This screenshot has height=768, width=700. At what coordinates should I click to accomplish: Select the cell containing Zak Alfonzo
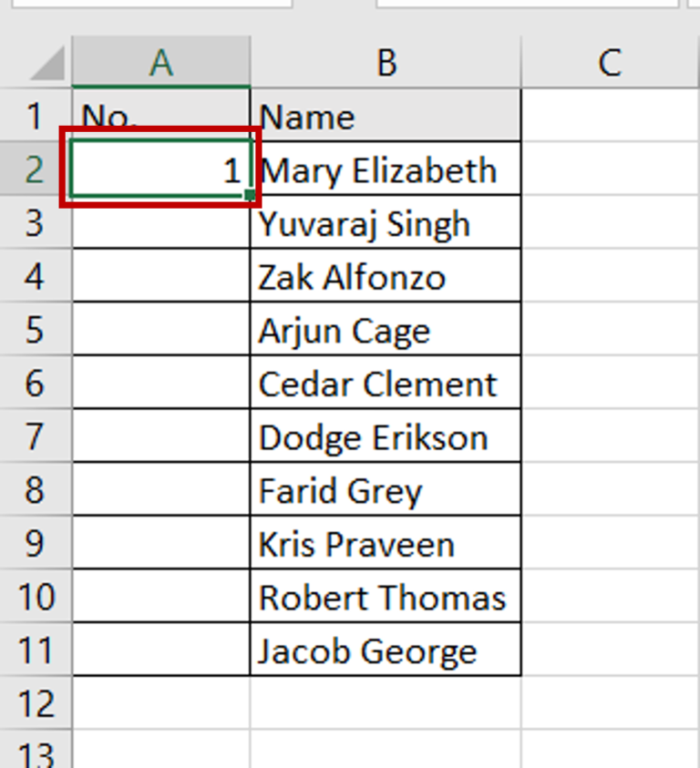386,277
